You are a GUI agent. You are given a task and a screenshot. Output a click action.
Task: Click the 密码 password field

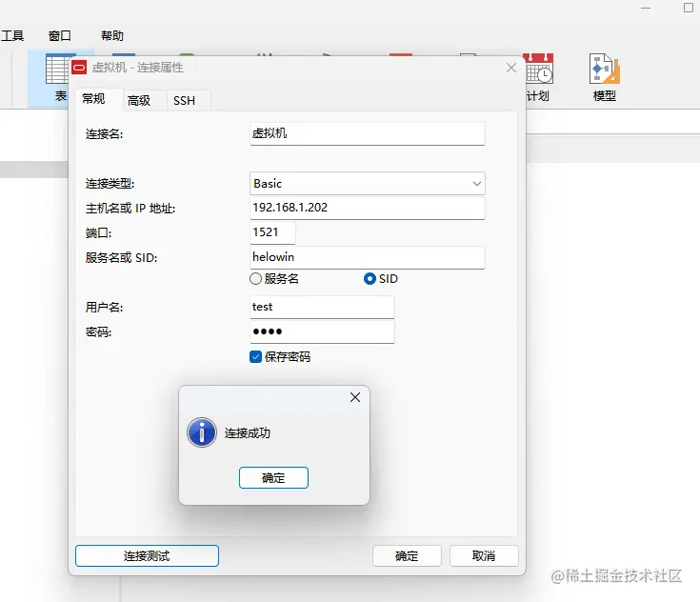[322, 331]
